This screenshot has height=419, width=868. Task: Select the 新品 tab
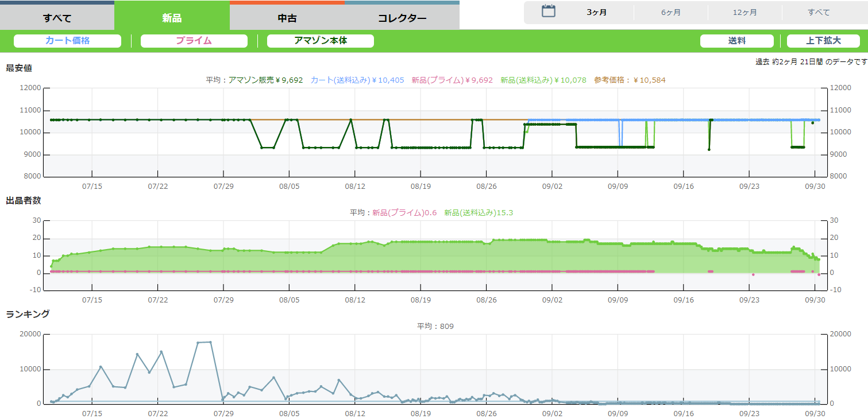point(172,18)
